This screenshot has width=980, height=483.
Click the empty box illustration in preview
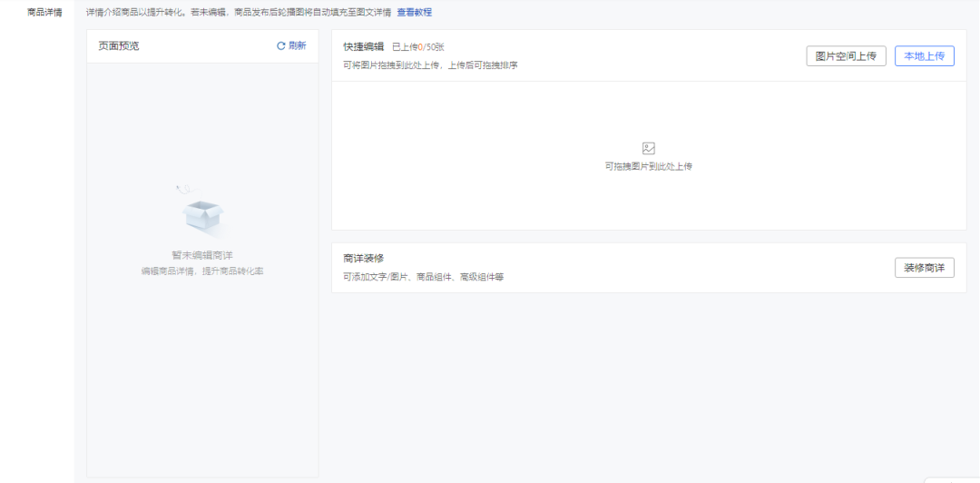[x=201, y=212]
